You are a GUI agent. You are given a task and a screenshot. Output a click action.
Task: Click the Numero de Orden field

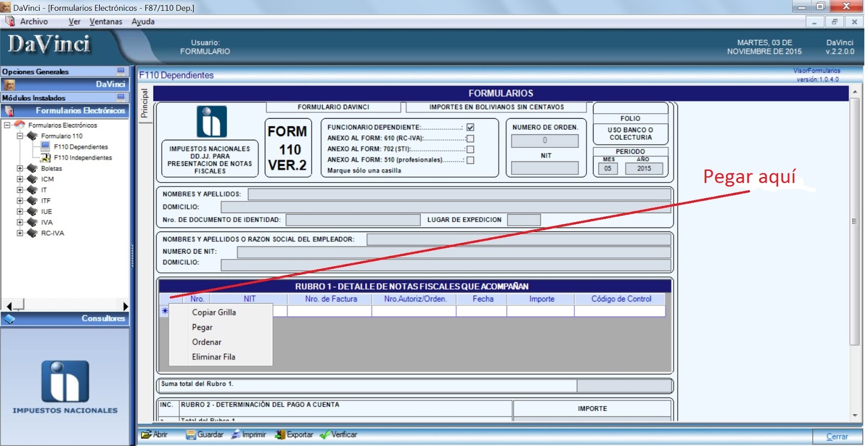pyautogui.click(x=545, y=140)
